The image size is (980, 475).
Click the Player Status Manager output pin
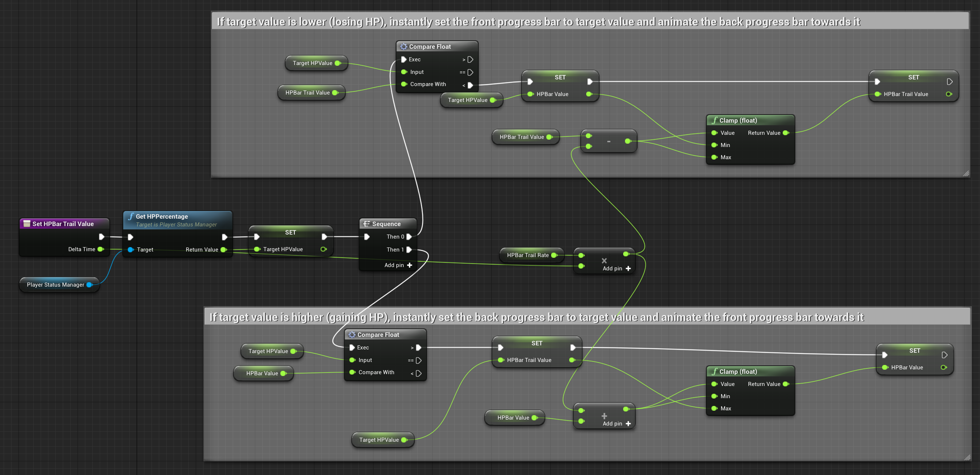[x=89, y=284]
